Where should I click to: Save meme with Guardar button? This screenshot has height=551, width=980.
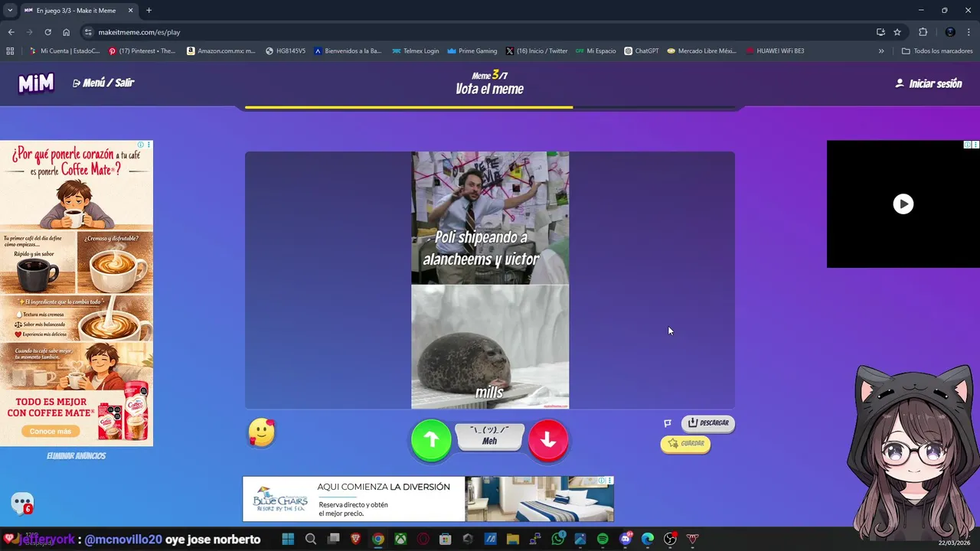tap(685, 444)
